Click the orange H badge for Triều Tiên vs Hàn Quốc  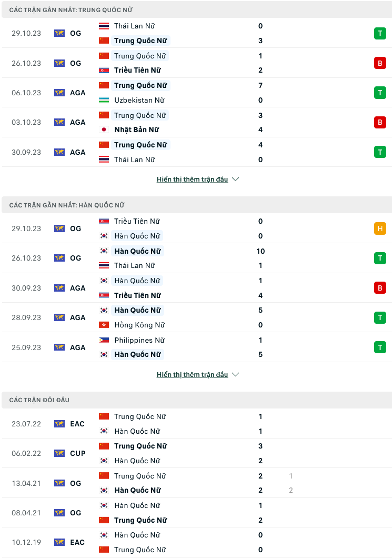point(380,228)
